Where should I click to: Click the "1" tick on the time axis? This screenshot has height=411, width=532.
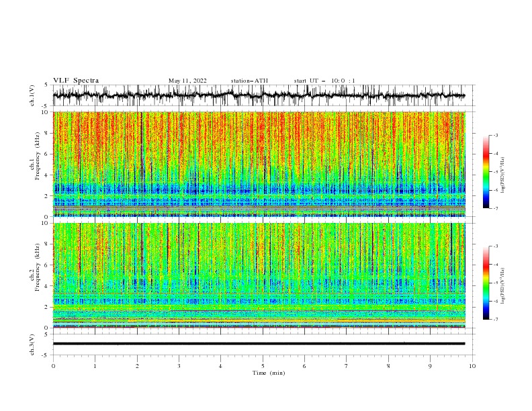(x=95, y=366)
